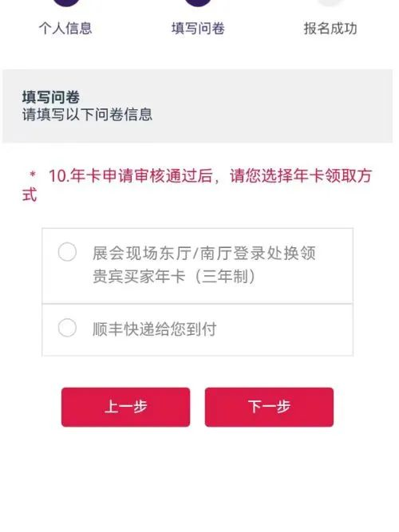Click the wrapped 式 character of question 10
This screenshot has height=532, width=399.
30,195
